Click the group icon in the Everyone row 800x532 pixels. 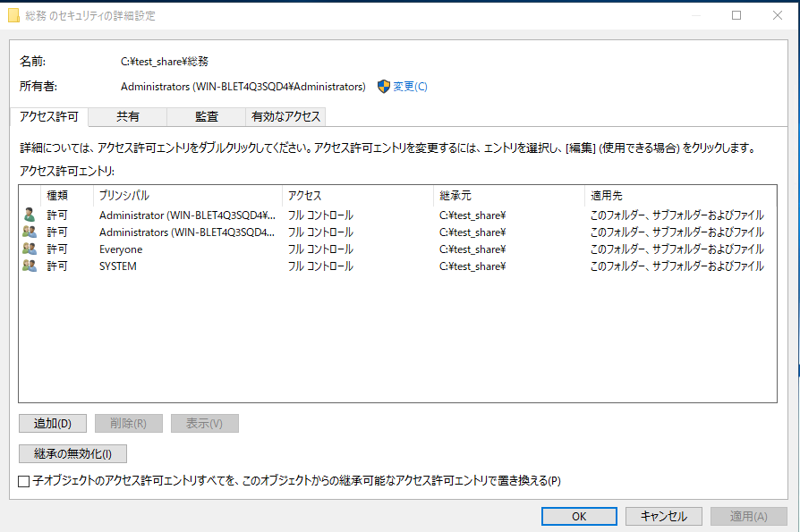pyautogui.click(x=30, y=249)
